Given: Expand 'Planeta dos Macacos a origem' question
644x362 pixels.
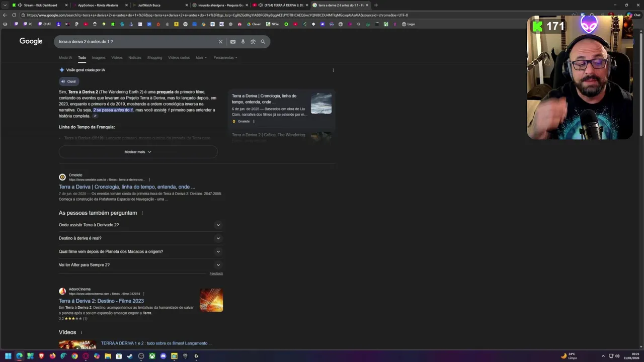Looking at the screenshot, I should 140,251.
